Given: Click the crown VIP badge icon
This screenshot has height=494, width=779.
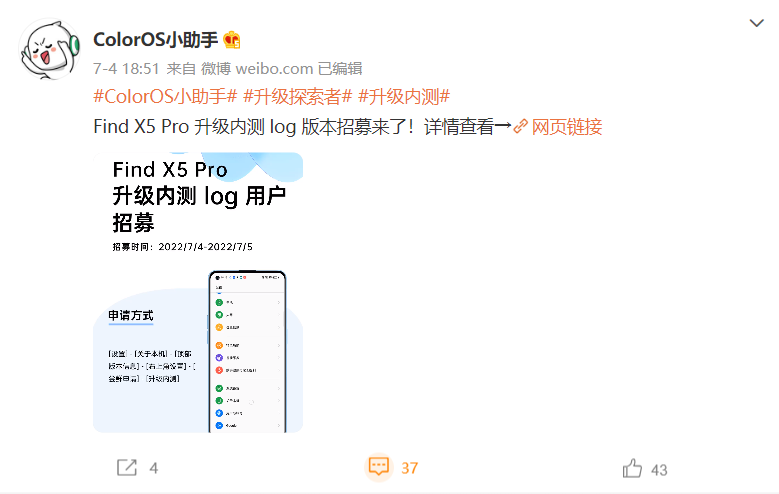Looking at the screenshot, I should (232, 40).
